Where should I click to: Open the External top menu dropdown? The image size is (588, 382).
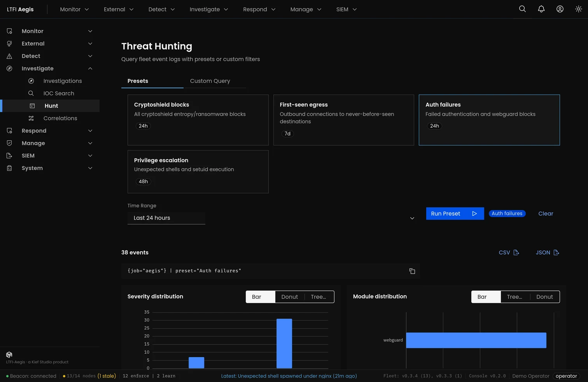119,9
